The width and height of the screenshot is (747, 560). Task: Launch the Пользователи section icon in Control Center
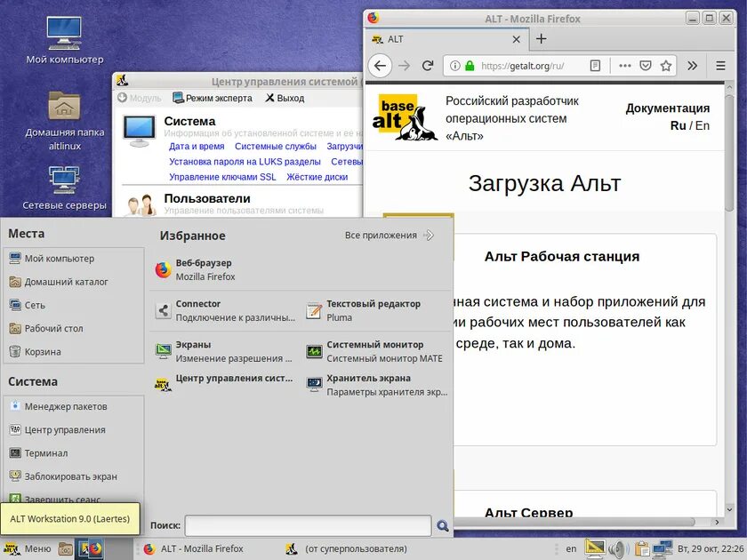point(139,204)
